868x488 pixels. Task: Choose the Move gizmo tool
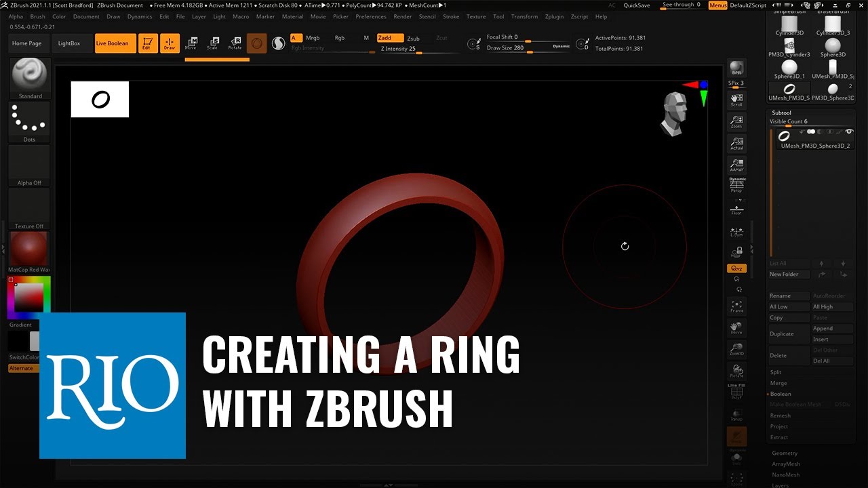tap(191, 43)
